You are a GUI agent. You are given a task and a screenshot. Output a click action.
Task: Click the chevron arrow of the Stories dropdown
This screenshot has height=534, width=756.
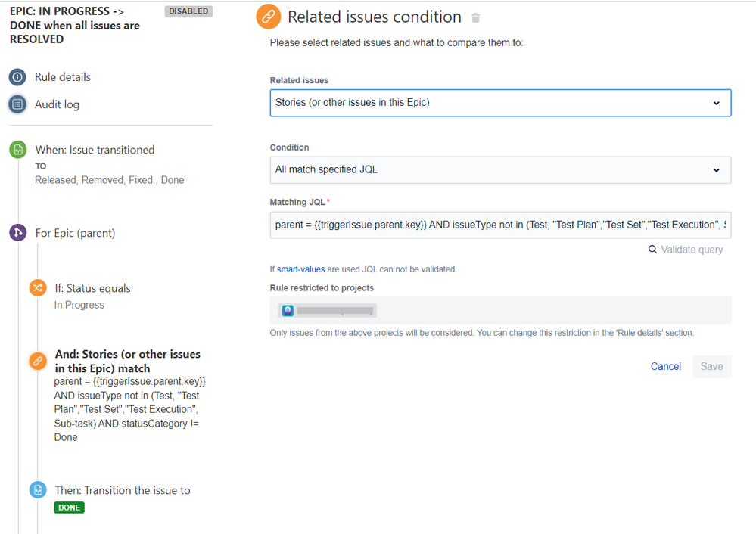(x=717, y=103)
